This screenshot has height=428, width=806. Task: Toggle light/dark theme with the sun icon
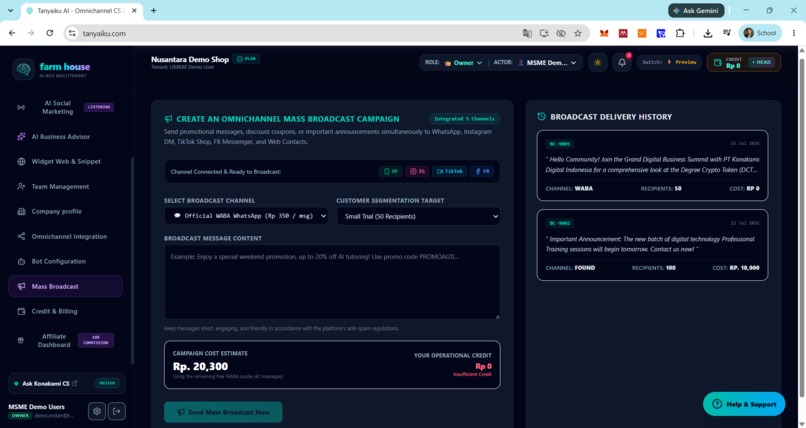pyautogui.click(x=598, y=63)
